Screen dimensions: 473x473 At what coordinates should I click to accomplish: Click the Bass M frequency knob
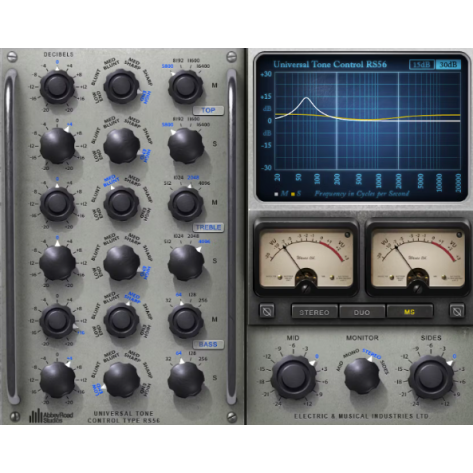(186, 321)
